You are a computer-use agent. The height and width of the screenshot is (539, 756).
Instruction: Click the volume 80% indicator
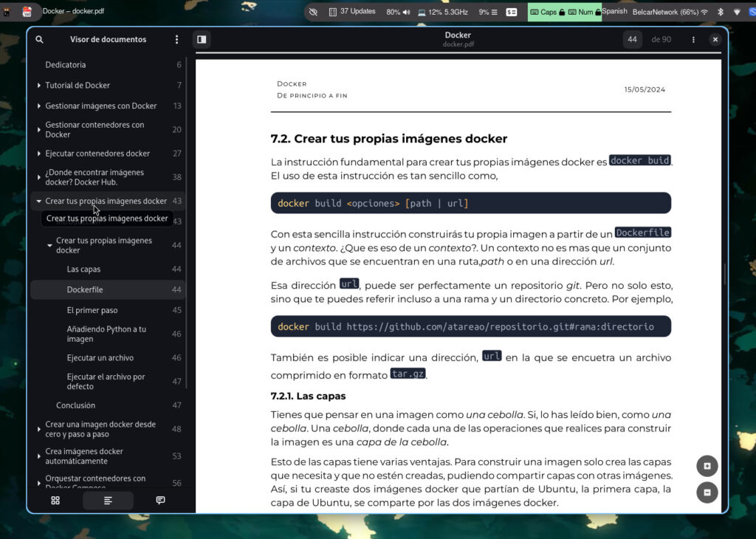398,12
